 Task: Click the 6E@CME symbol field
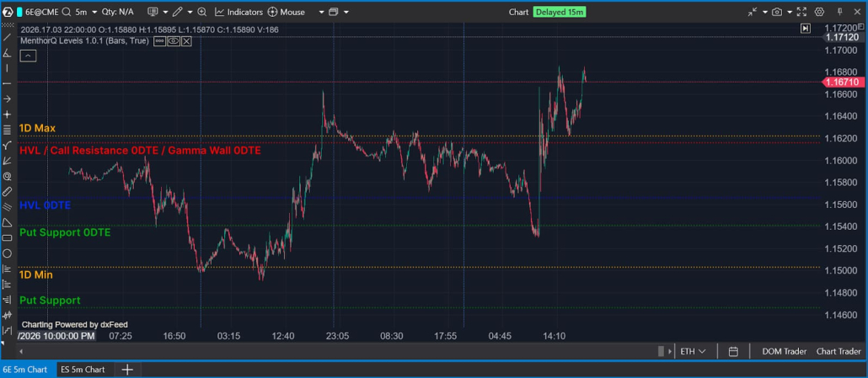[x=43, y=12]
